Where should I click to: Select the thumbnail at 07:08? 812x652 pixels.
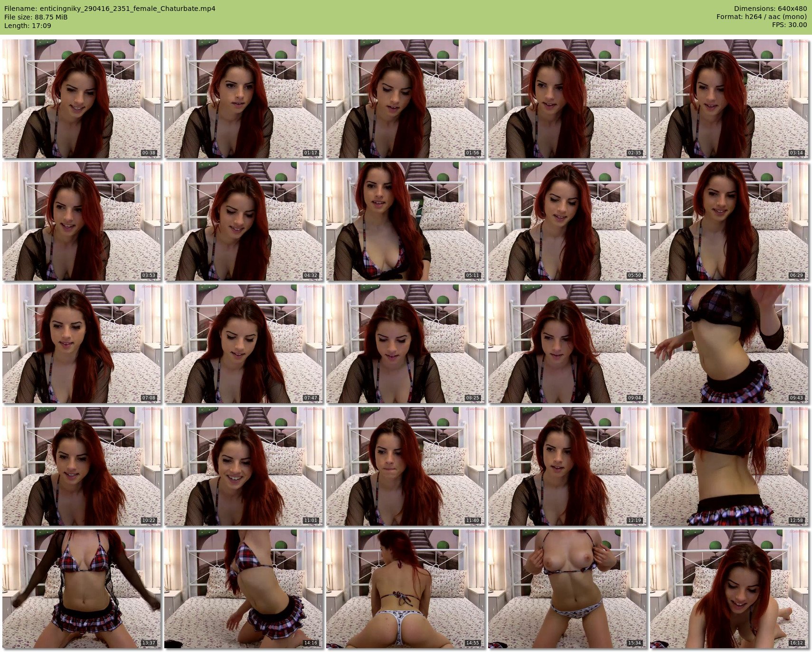(x=81, y=344)
